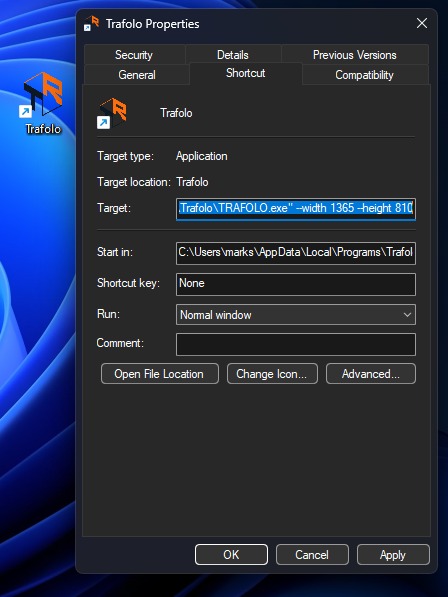Click the Open File Location button

point(160,374)
